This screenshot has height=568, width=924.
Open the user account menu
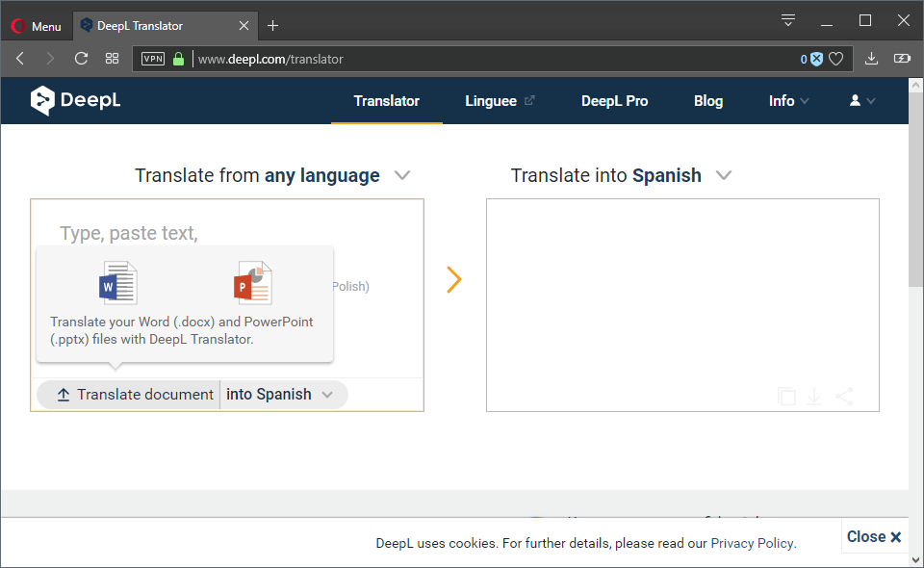862,101
